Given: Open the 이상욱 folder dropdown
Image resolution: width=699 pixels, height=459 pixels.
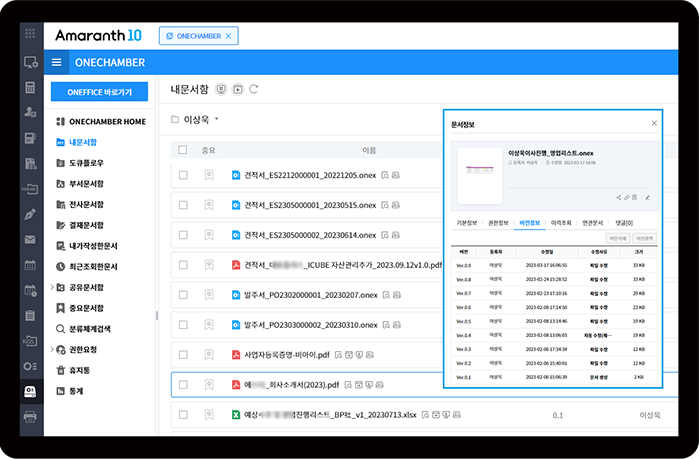Looking at the screenshot, I should point(217,119).
